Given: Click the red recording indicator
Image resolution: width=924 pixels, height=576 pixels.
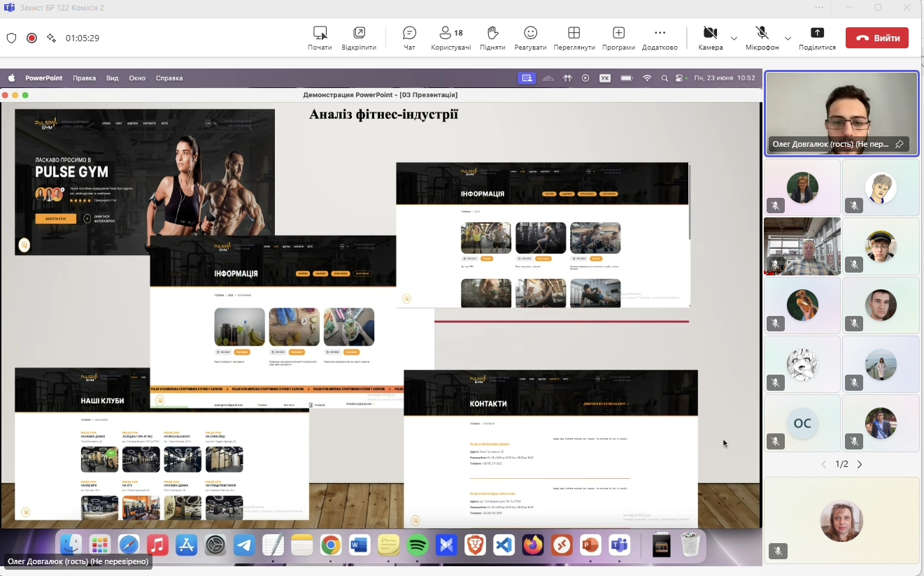Looking at the screenshot, I should [31, 38].
